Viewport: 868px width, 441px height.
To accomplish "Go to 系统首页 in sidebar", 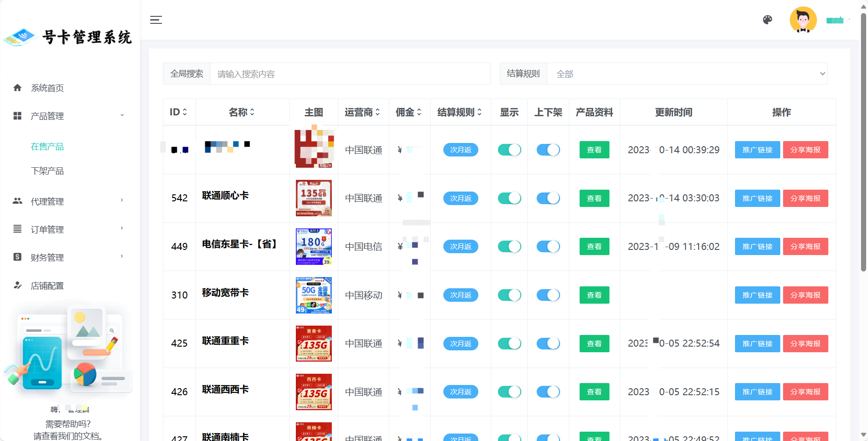I will coord(47,88).
